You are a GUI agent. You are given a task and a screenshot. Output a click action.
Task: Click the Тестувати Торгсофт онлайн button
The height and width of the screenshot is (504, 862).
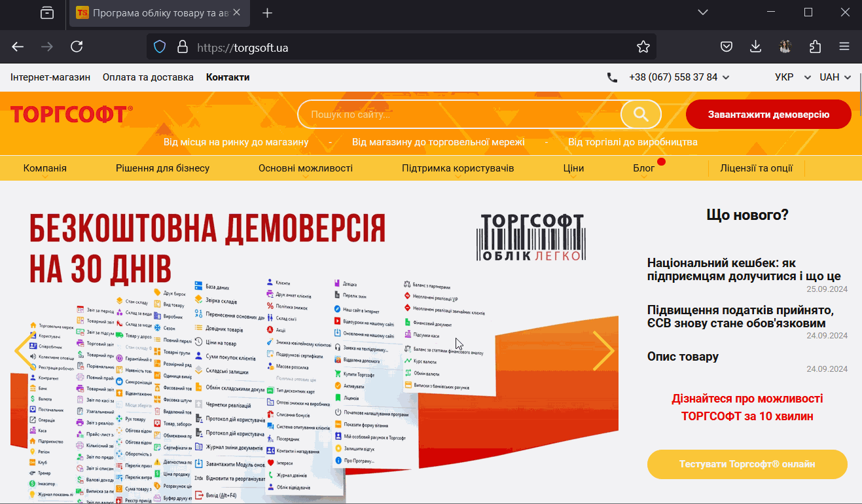(x=747, y=463)
